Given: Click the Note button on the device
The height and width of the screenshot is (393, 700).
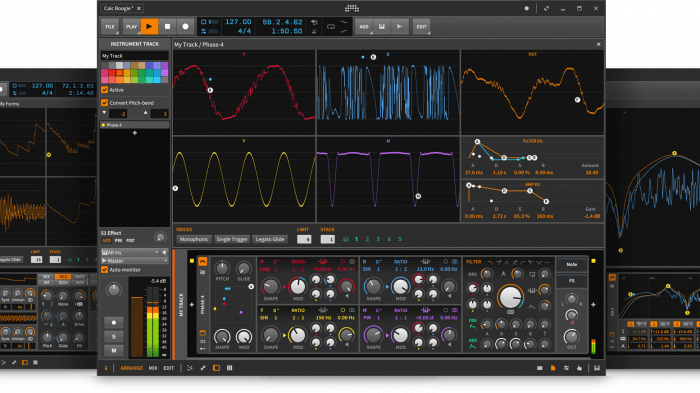Looking at the screenshot, I should coord(572,265).
